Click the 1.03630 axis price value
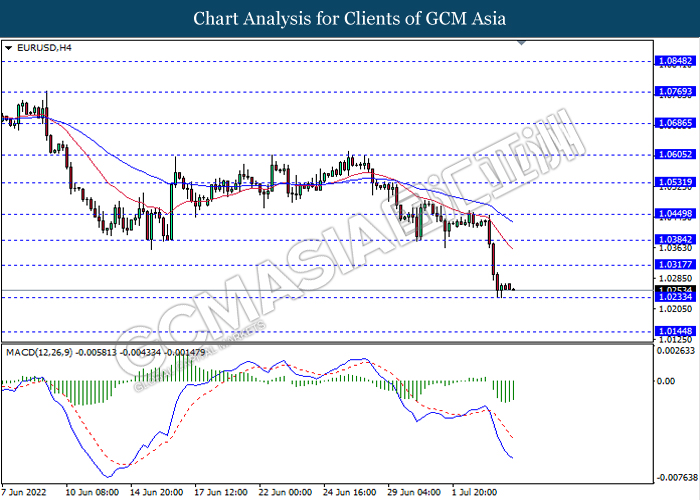Image resolution: width=700 pixels, height=500 pixels. (675, 248)
